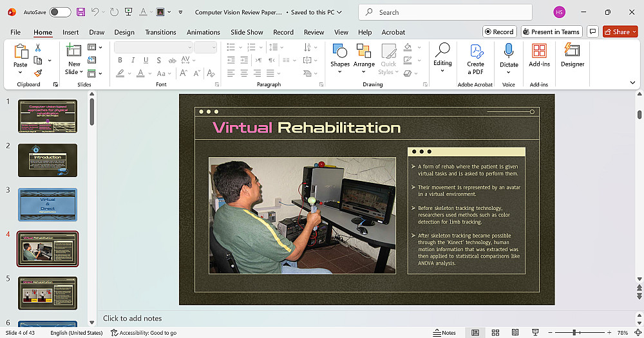Click the Arrange icon
The height and width of the screenshot is (338, 644).
click(364, 51)
